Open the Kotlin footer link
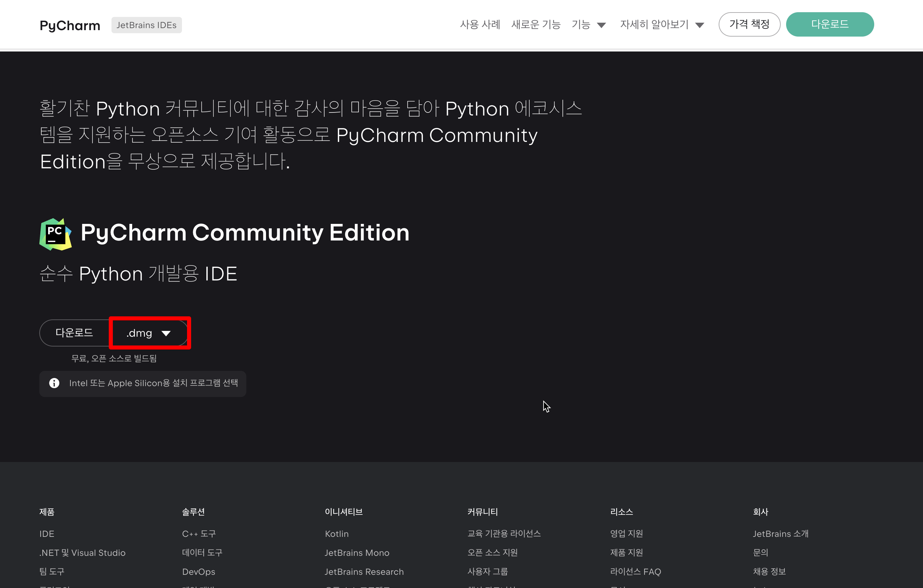Image resolution: width=923 pixels, height=588 pixels. click(x=336, y=533)
